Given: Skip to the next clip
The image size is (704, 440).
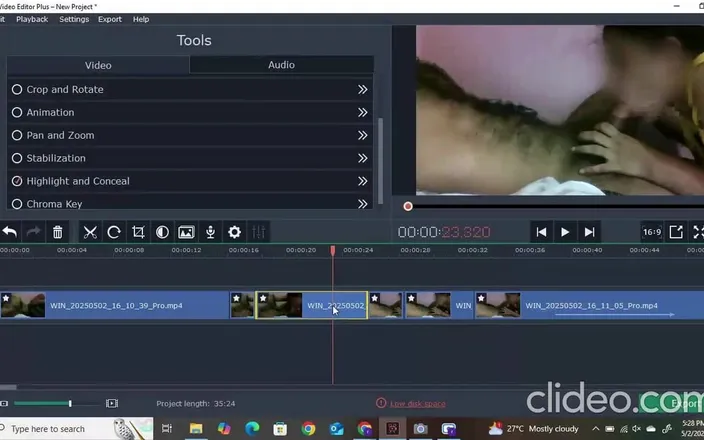Looking at the screenshot, I should [x=590, y=232].
